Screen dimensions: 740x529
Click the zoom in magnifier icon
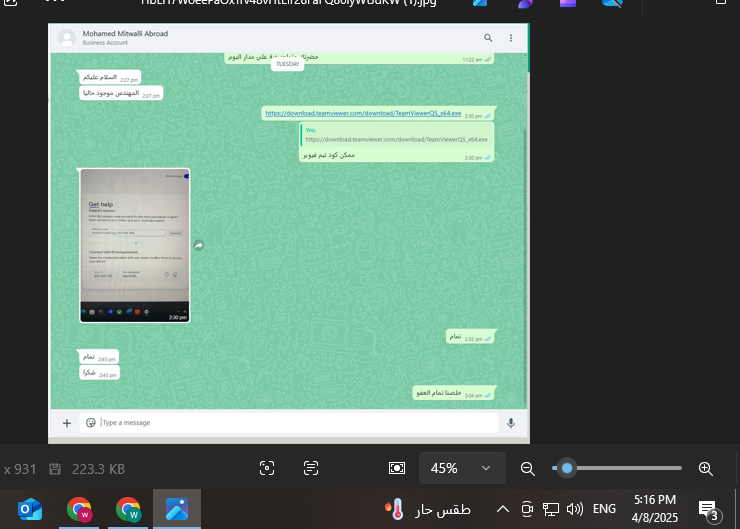[x=706, y=469]
